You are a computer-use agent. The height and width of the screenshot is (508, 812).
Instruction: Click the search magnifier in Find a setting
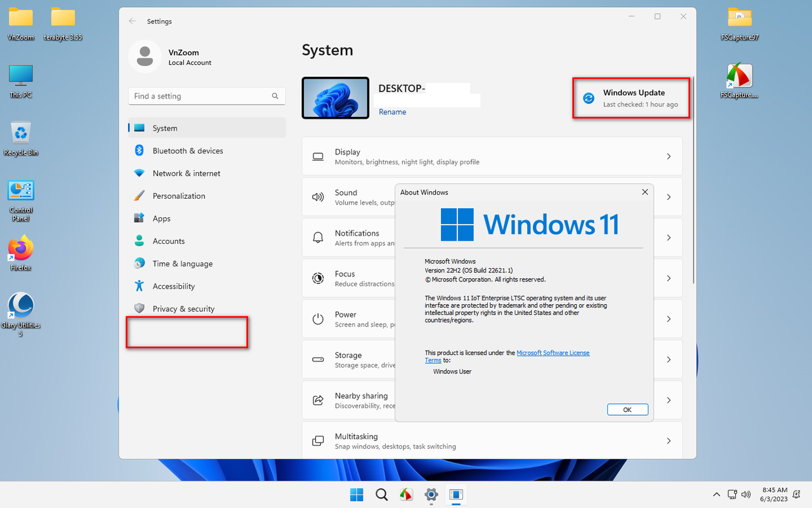pos(275,96)
